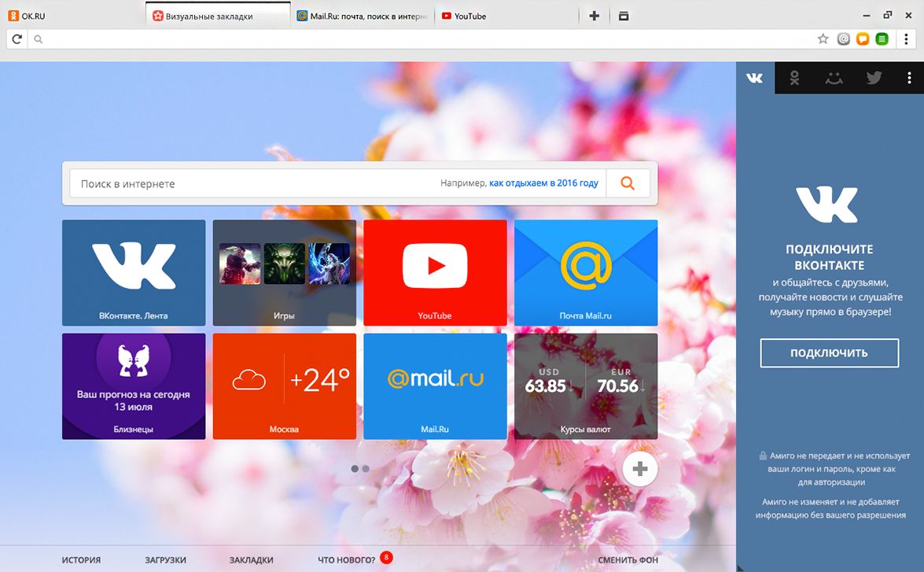Click the first game thumbnail in Игры
This screenshot has width=924, height=572.
point(240,264)
